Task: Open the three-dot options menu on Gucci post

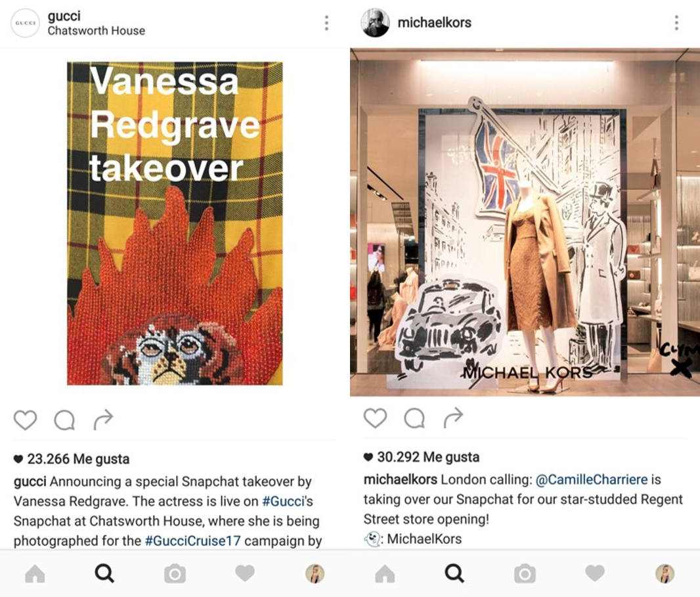Action: point(327,23)
